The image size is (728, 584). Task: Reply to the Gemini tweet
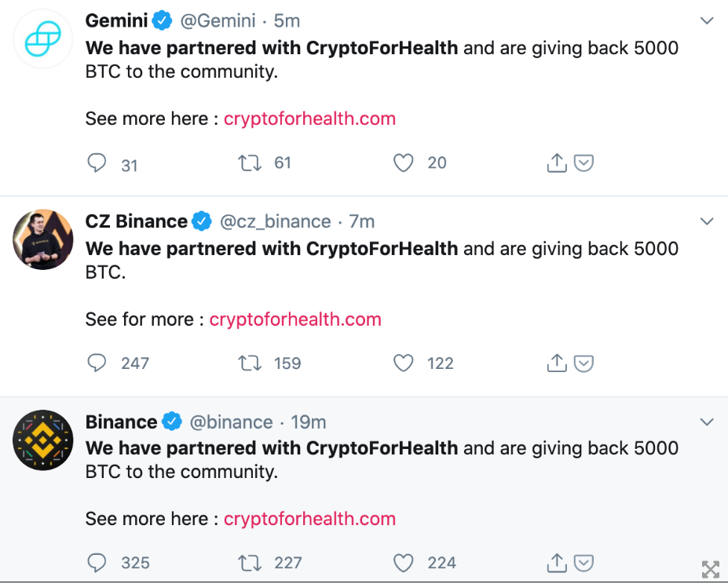pos(97,162)
